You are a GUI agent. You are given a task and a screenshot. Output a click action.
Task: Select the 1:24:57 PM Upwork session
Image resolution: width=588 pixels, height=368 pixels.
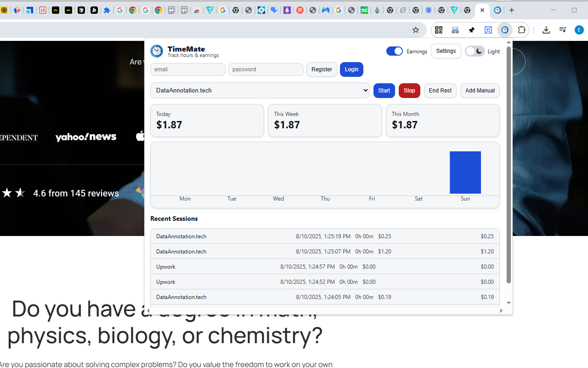pos(325,267)
